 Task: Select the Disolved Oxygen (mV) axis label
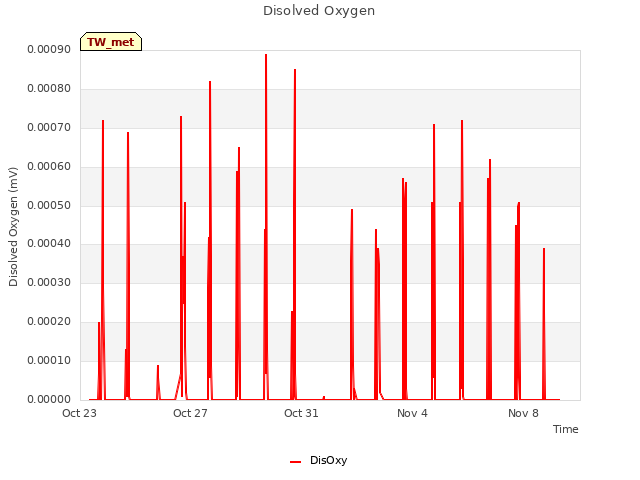(13, 227)
